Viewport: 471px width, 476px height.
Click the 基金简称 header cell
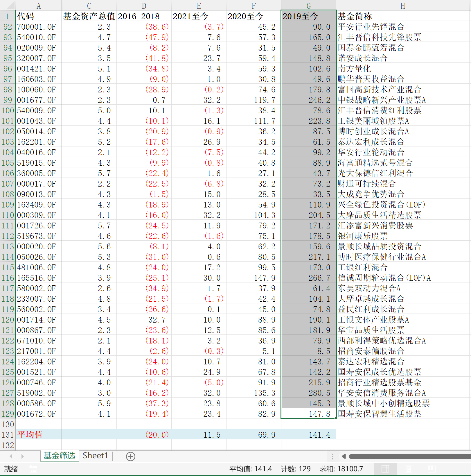click(x=403, y=16)
